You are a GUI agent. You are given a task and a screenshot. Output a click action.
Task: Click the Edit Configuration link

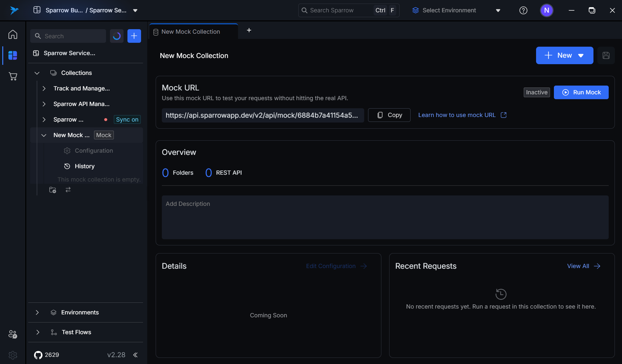pyautogui.click(x=331, y=266)
